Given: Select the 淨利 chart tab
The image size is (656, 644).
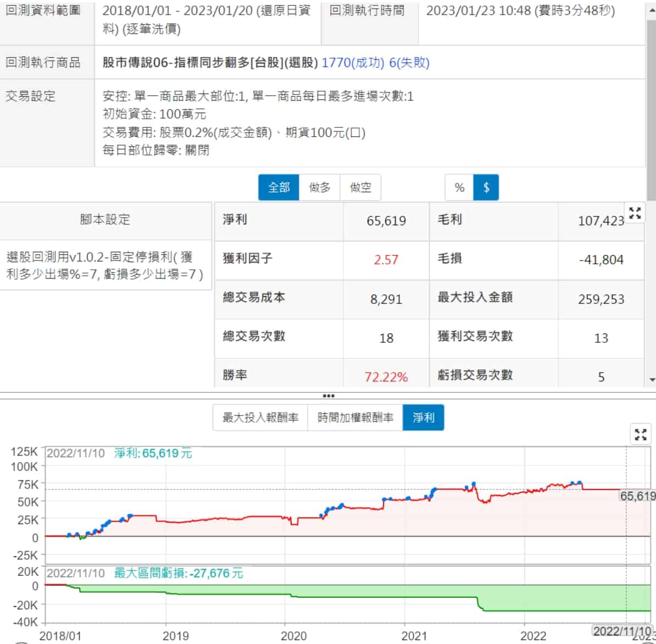Looking at the screenshot, I should (423, 418).
